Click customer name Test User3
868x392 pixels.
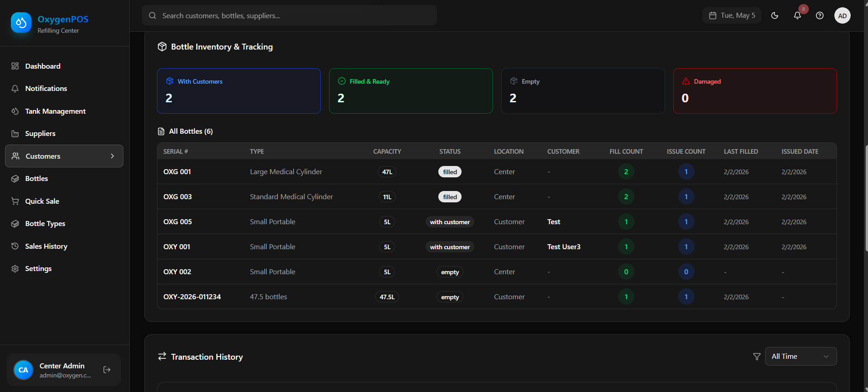(563, 246)
